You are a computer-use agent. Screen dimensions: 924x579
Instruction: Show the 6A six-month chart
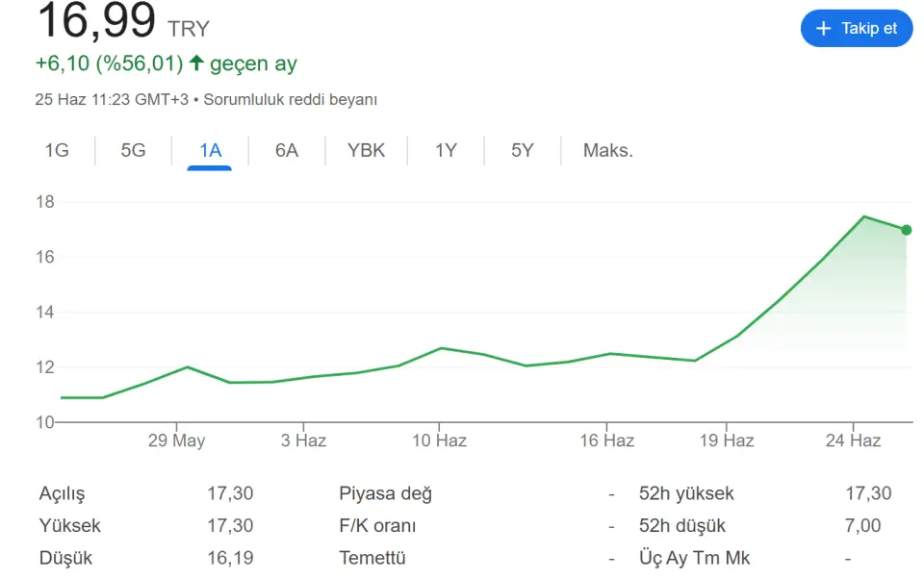(287, 150)
